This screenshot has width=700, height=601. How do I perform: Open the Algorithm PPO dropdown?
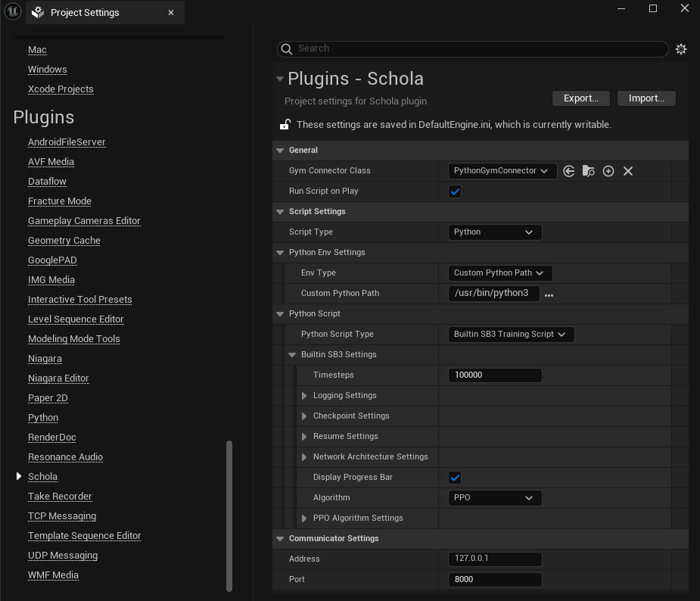(494, 498)
